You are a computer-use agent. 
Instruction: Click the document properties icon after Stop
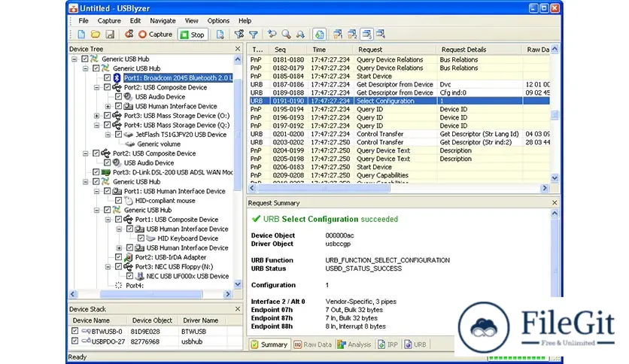[220, 35]
